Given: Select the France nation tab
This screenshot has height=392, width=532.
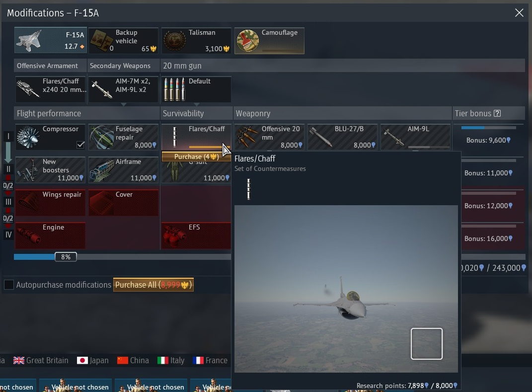Looking at the screenshot, I should tap(210, 360).
